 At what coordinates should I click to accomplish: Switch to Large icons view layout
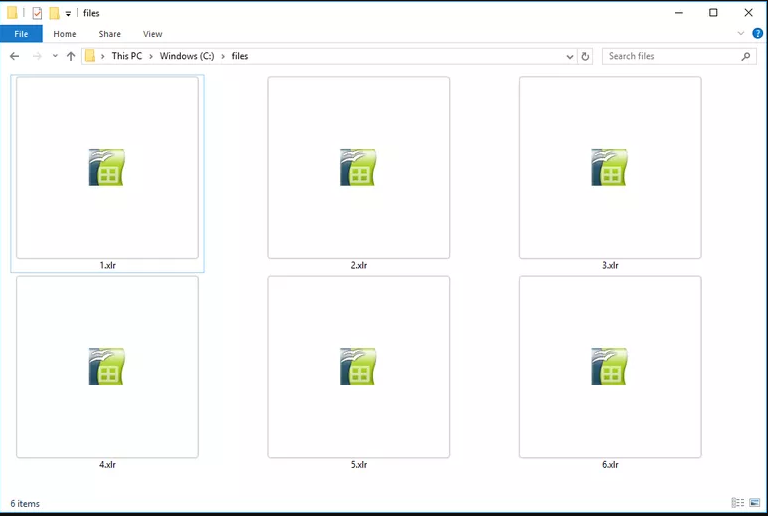pyautogui.click(x=755, y=503)
